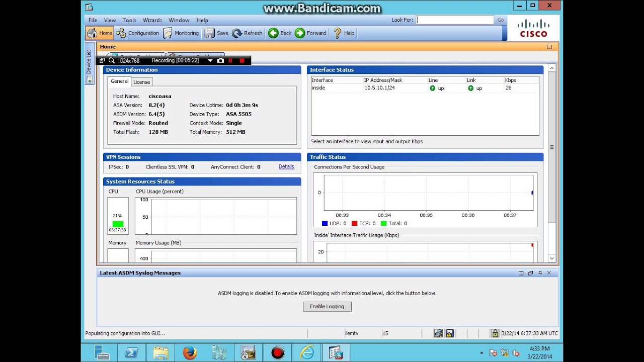Click the blue UDP legend swatch
Screen dimensions: 644x362
coord(325,224)
